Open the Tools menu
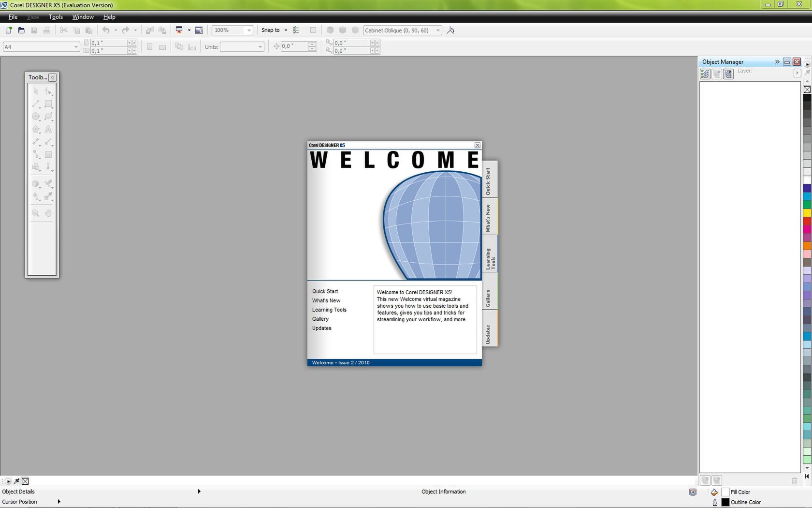The image size is (812, 508). 56,17
